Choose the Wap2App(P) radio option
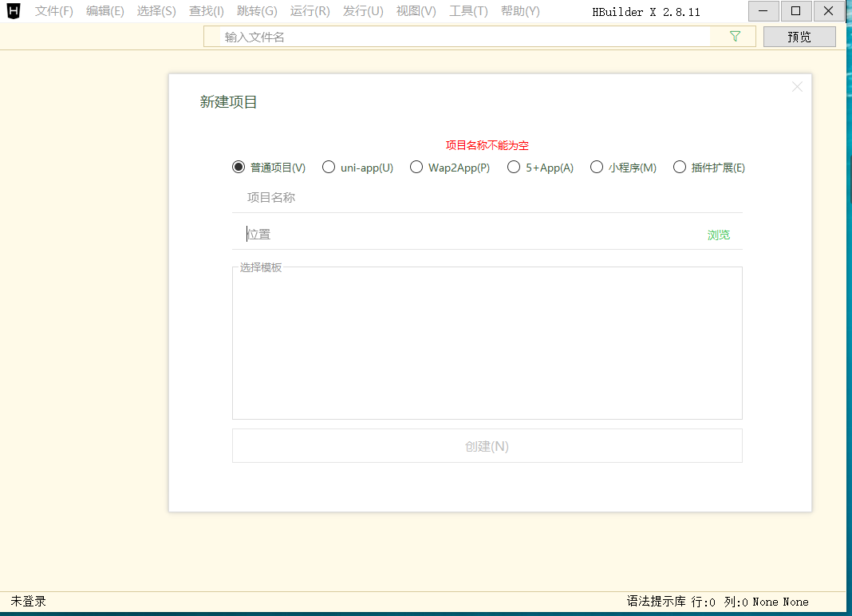Viewport: 852px width, 616px height. pos(450,168)
